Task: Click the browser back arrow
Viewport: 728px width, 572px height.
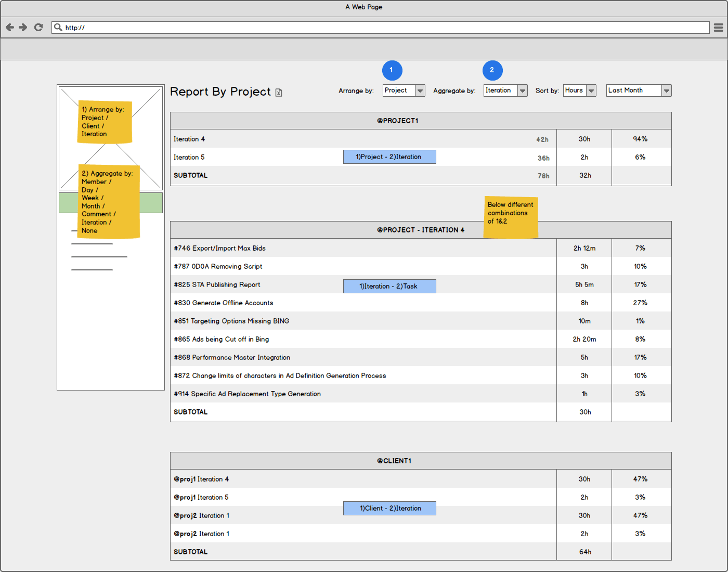Action: pos(10,27)
